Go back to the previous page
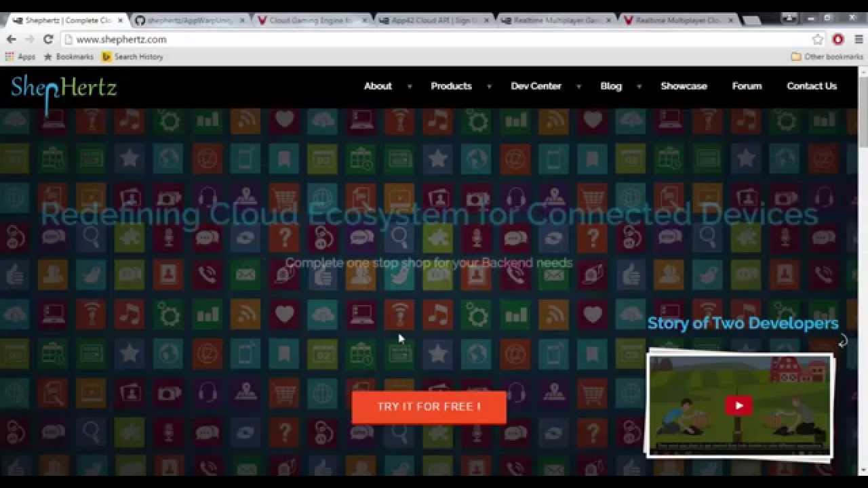868x488 pixels. 11,39
